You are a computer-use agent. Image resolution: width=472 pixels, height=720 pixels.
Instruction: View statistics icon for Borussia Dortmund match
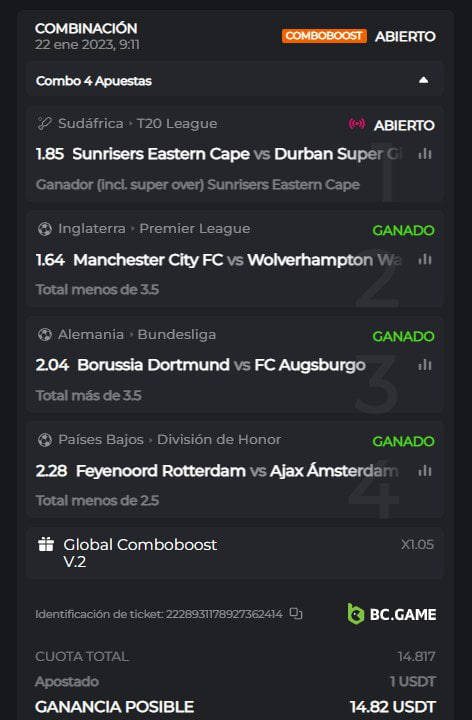click(425, 365)
